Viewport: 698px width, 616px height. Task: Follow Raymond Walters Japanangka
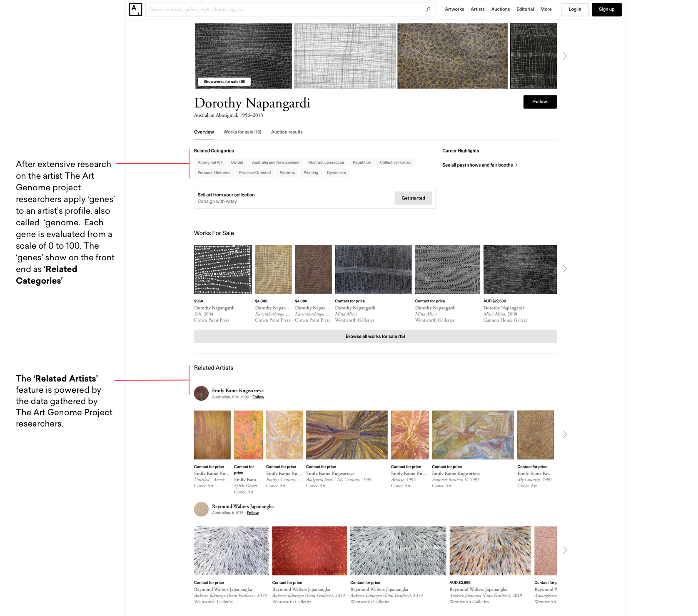coord(252,513)
